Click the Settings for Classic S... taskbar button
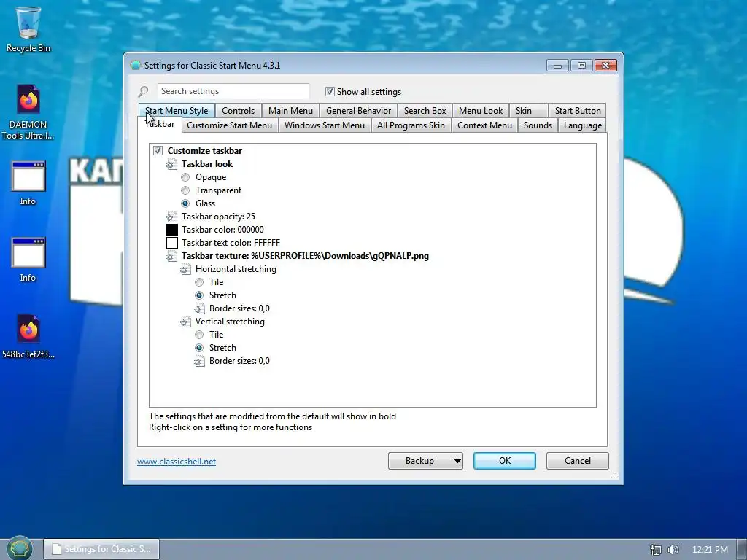Image resolution: width=747 pixels, height=560 pixels. [x=101, y=549]
